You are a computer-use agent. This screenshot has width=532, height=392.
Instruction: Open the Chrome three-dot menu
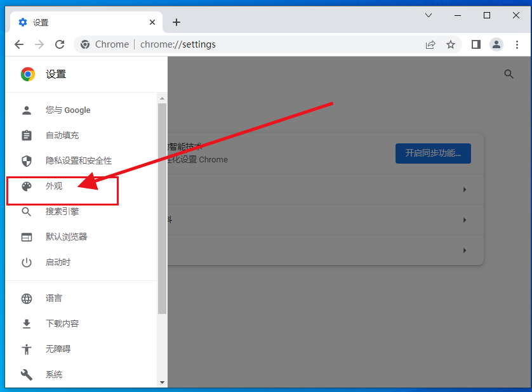coord(517,44)
